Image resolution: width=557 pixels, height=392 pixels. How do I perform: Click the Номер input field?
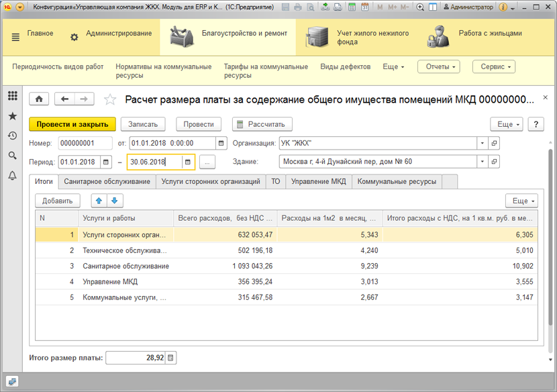(85, 143)
